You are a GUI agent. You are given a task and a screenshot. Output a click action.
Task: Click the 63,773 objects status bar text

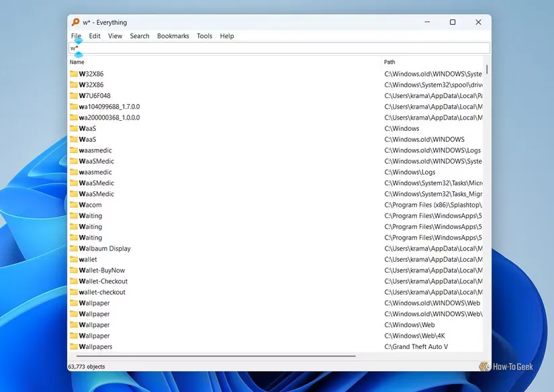pyautogui.click(x=86, y=366)
